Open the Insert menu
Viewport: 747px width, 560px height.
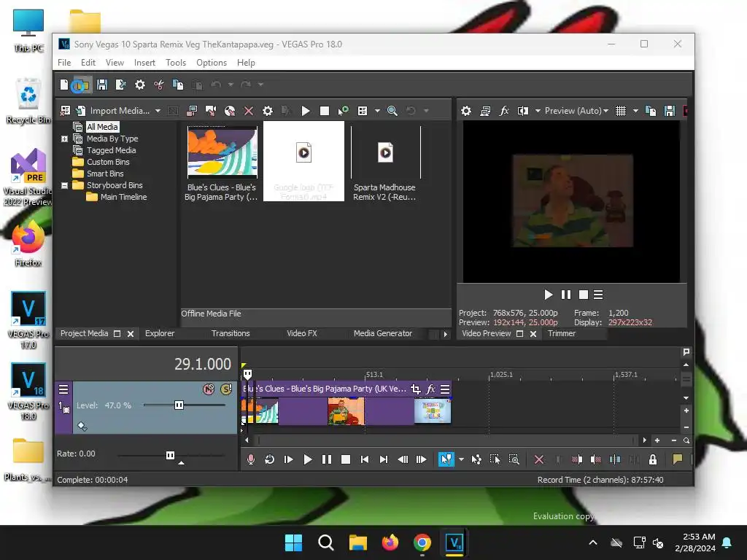coord(144,63)
